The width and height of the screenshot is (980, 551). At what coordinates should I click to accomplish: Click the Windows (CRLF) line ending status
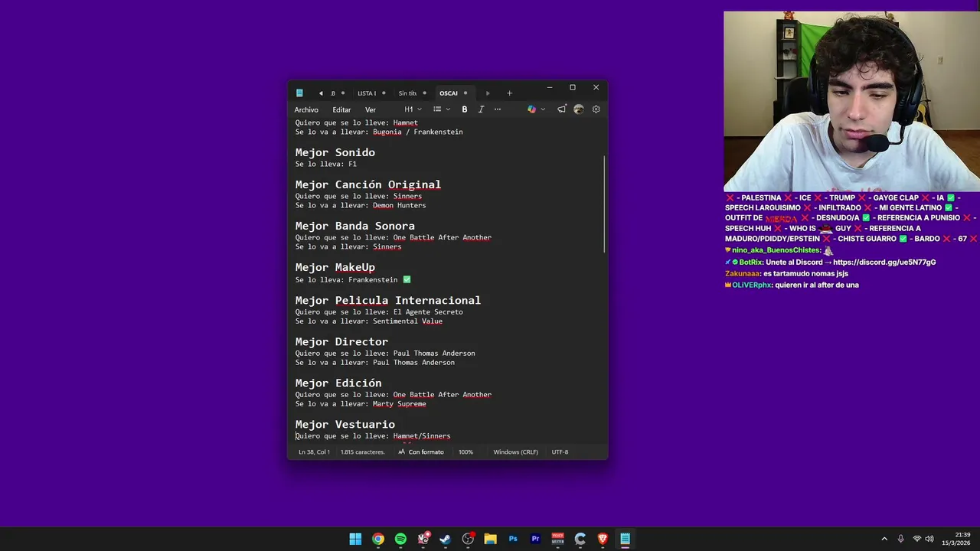(x=515, y=452)
